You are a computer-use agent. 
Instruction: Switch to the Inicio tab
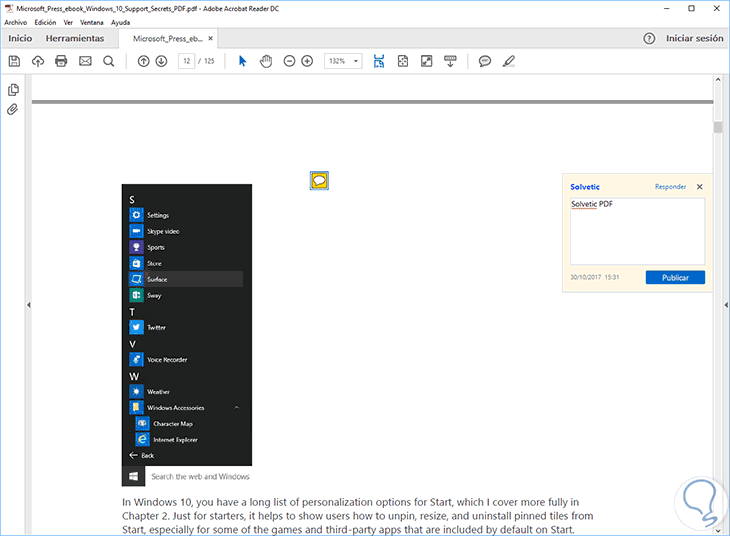pyautogui.click(x=20, y=39)
